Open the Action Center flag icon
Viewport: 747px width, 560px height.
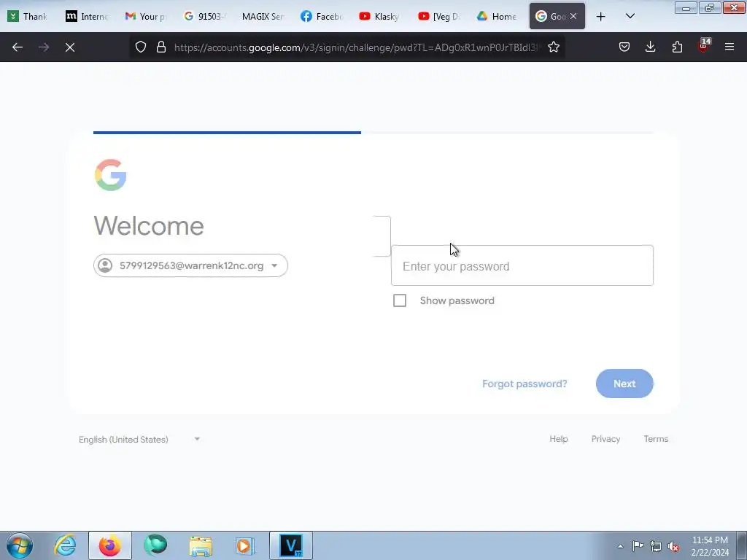(638, 546)
